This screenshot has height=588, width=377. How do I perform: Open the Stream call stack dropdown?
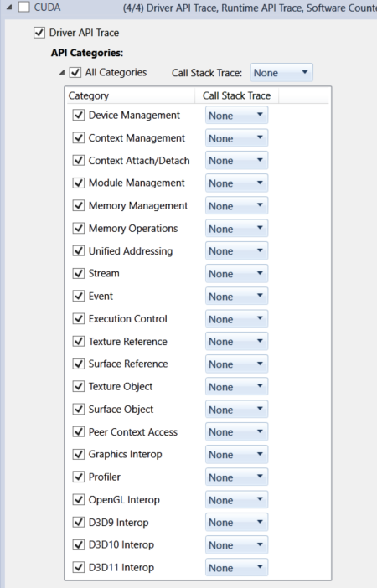tap(236, 273)
